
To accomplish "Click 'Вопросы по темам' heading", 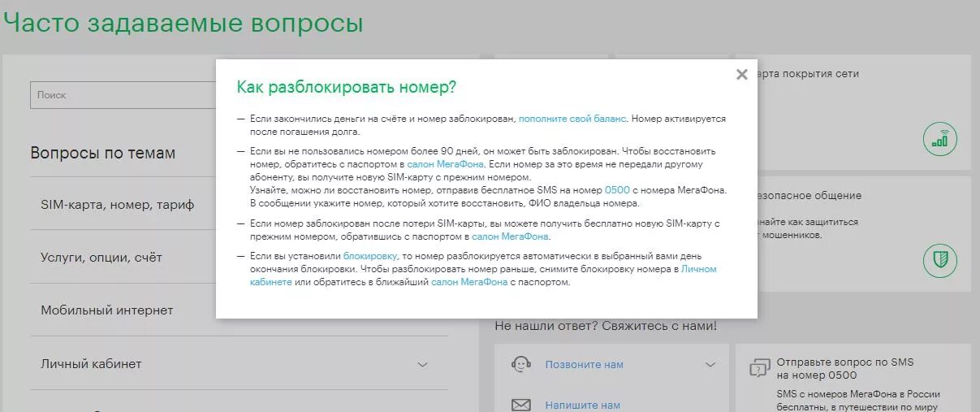I will (103, 153).
